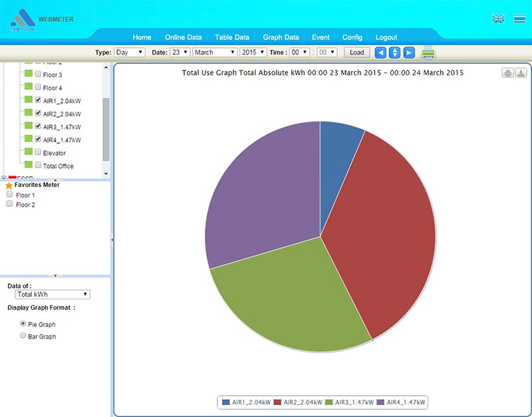
Task: Uncheck the AIR2_2.04kW checkbox
Action: [x=38, y=112]
